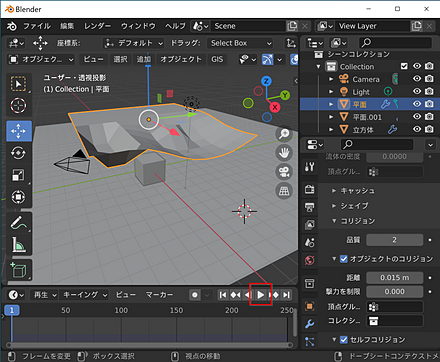Select the Annotate tool
The height and width of the screenshot is (362, 440).
[19, 223]
